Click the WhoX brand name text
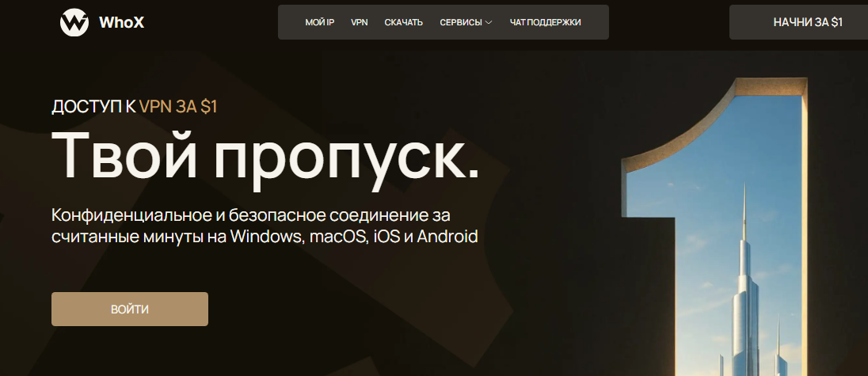868x376 pixels. (121, 23)
